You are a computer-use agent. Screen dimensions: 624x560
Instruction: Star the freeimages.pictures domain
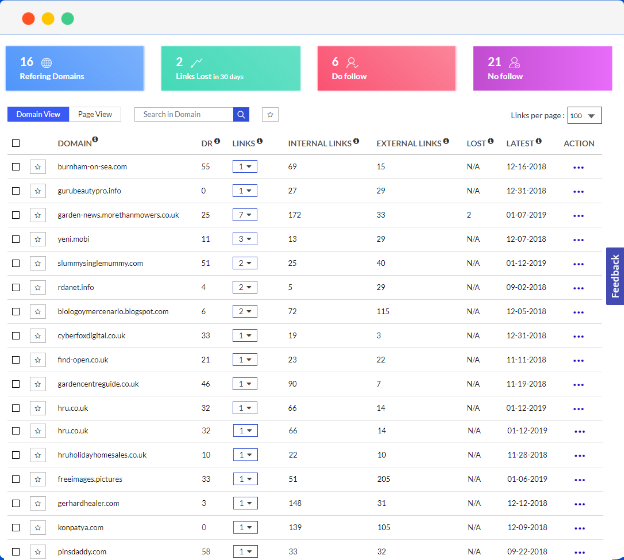pyautogui.click(x=38, y=479)
